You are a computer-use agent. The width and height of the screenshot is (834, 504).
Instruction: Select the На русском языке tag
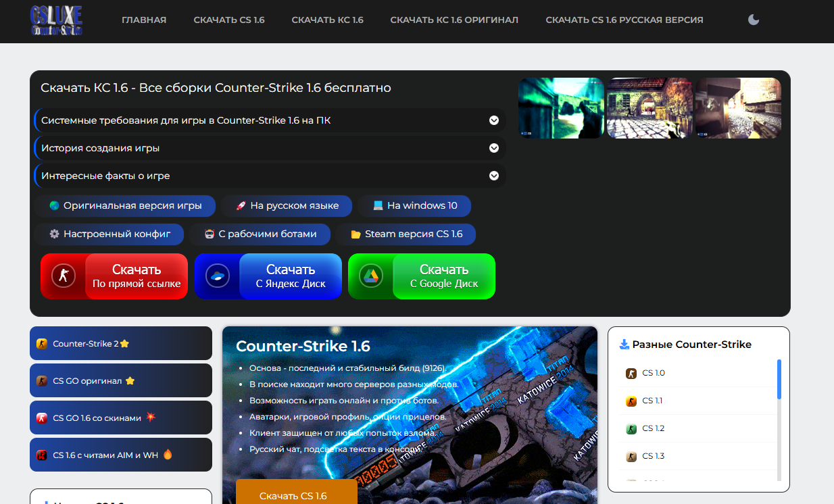[287, 205]
